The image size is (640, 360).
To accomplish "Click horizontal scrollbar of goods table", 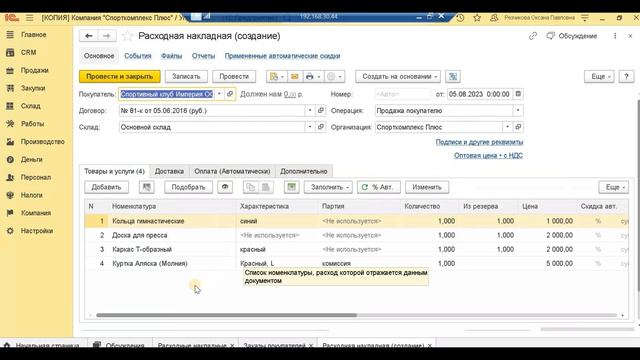I will pos(227,315).
